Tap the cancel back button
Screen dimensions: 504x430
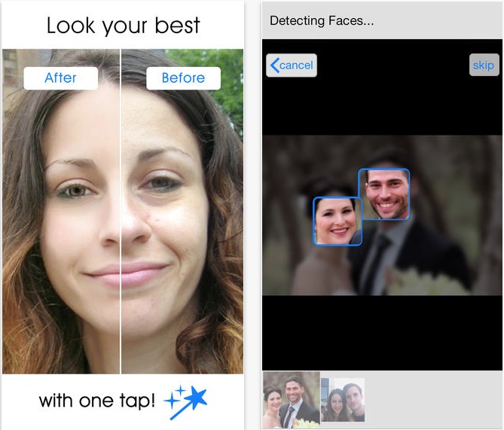(292, 66)
